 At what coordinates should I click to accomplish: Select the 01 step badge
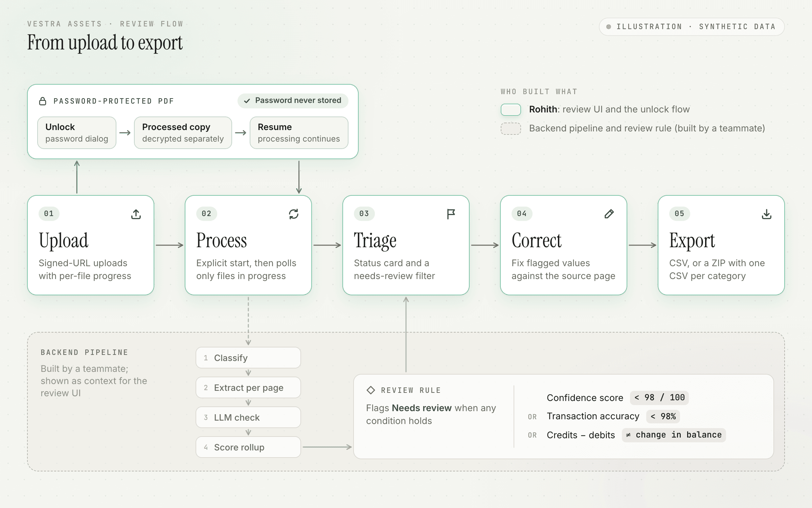tap(49, 214)
